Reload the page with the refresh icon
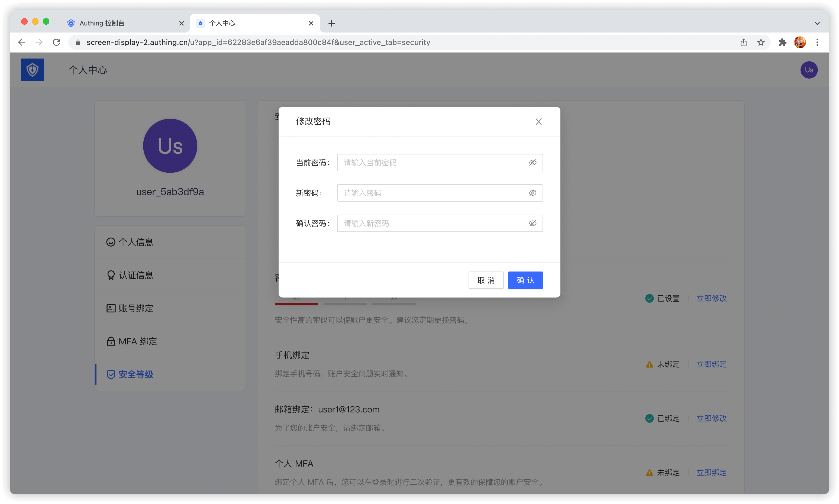Viewport: 839px width, 504px height. tap(57, 42)
